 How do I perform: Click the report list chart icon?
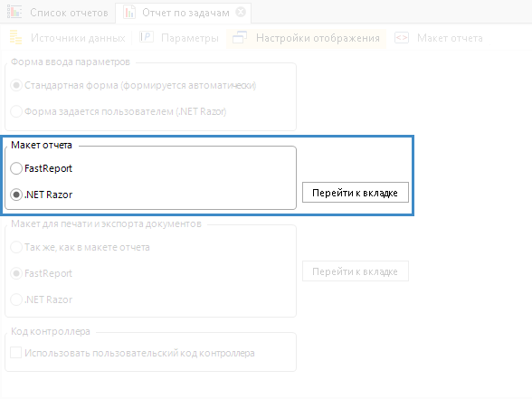[14, 12]
